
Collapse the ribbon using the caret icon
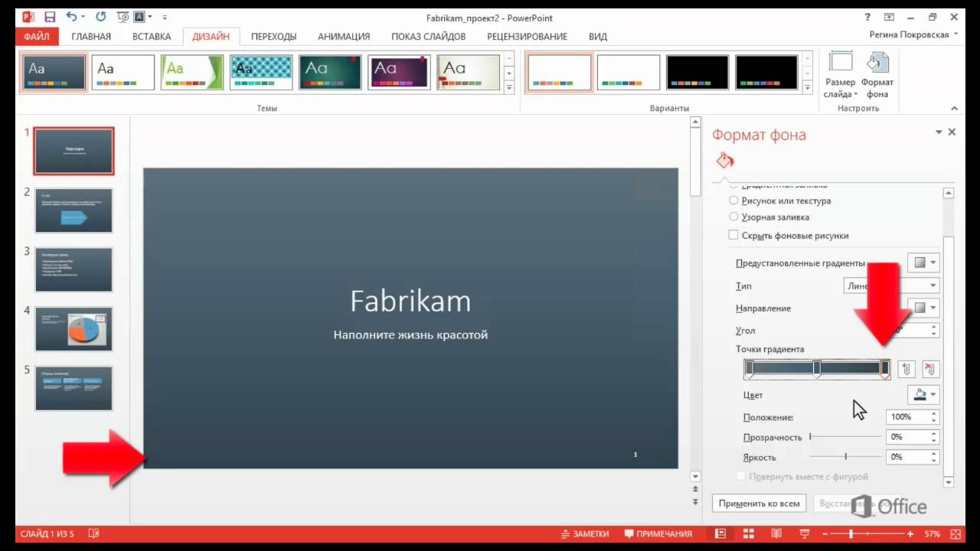954,109
